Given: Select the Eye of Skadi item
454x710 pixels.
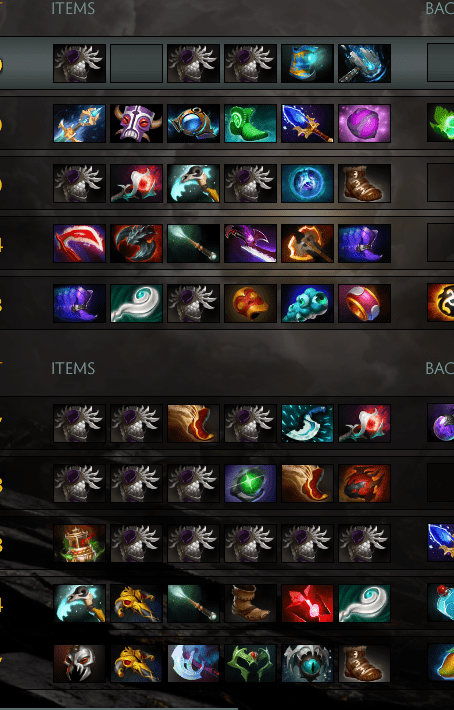Looking at the screenshot, I should click(307, 663).
